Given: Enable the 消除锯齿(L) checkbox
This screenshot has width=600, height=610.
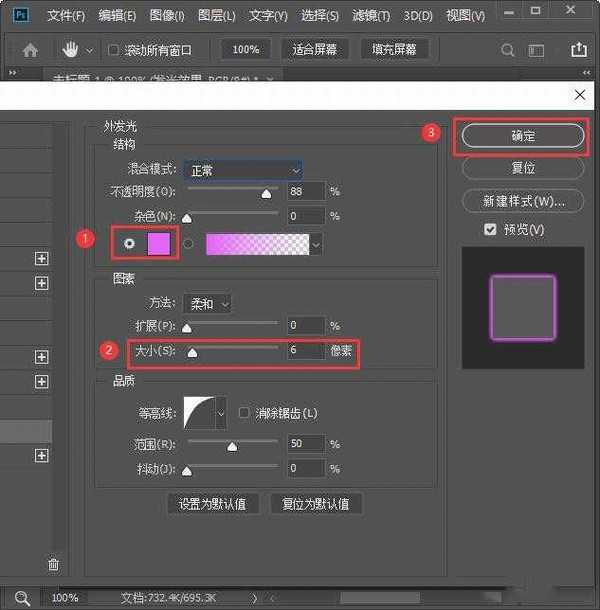Looking at the screenshot, I should [244, 413].
